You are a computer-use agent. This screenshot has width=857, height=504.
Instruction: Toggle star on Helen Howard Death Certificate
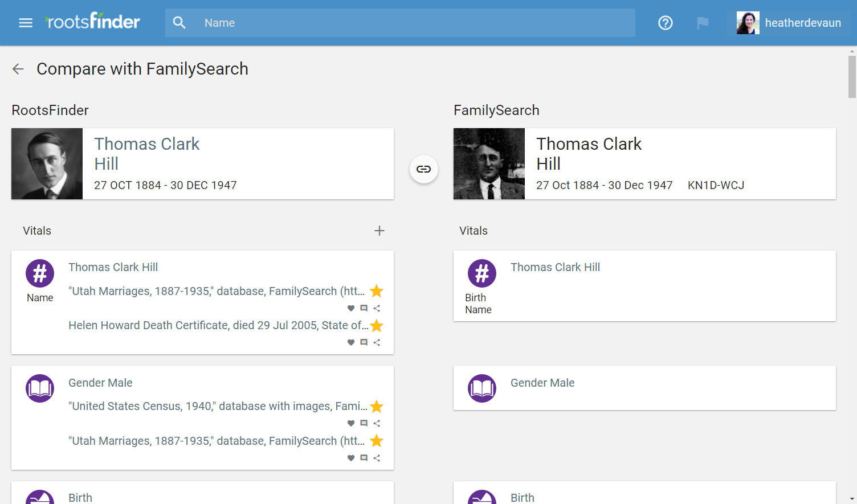(x=377, y=326)
